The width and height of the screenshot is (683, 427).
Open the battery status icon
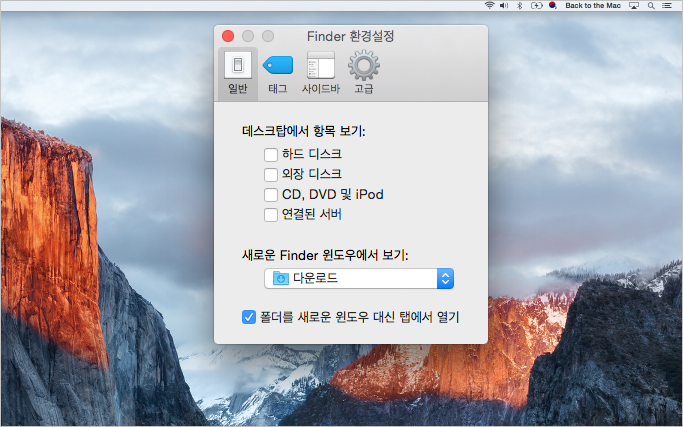pyautogui.click(x=536, y=5)
